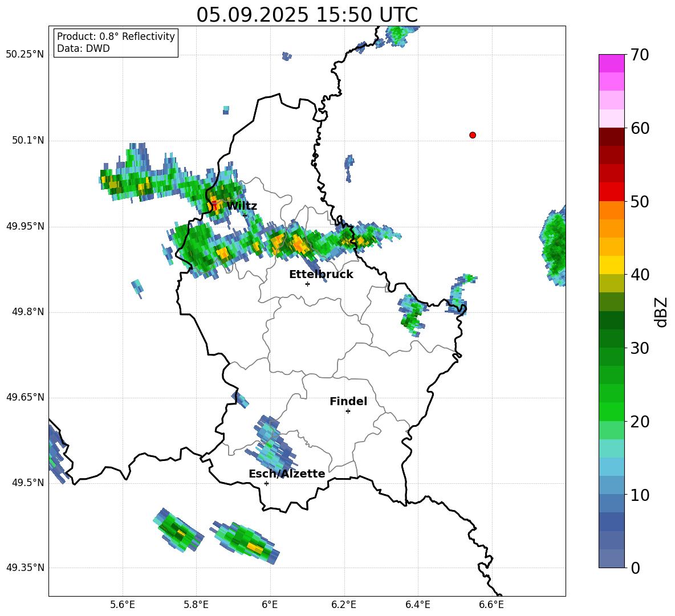Pick the magenta swatch at colorbar top
The width and height of the screenshot is (675, 616).
tap(611, 63)
